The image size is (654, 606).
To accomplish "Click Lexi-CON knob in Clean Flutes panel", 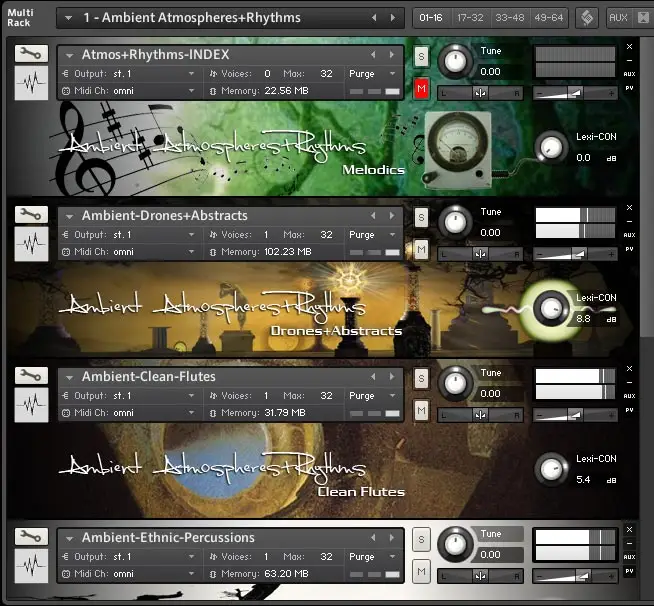I will (x=551, y=470).
